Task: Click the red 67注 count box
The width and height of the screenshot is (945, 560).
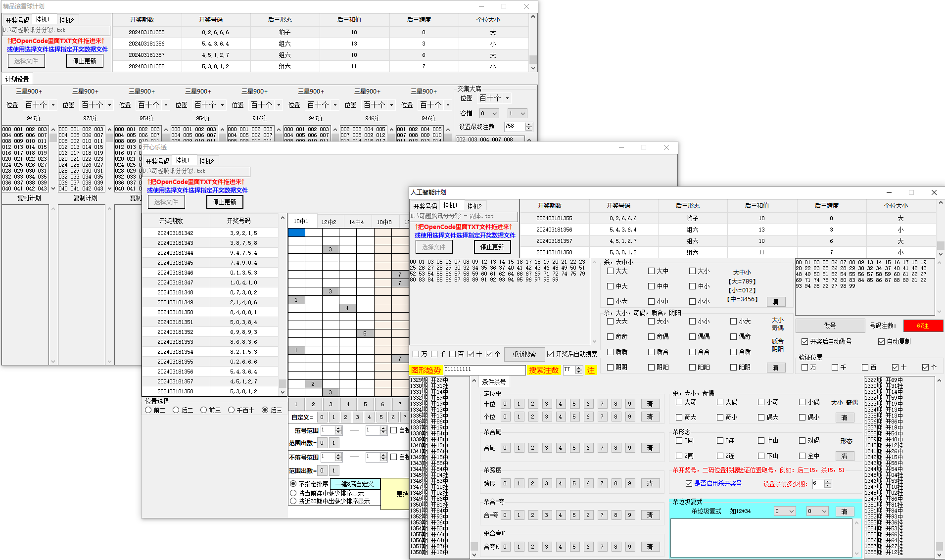Action: [x=922, y=326]
